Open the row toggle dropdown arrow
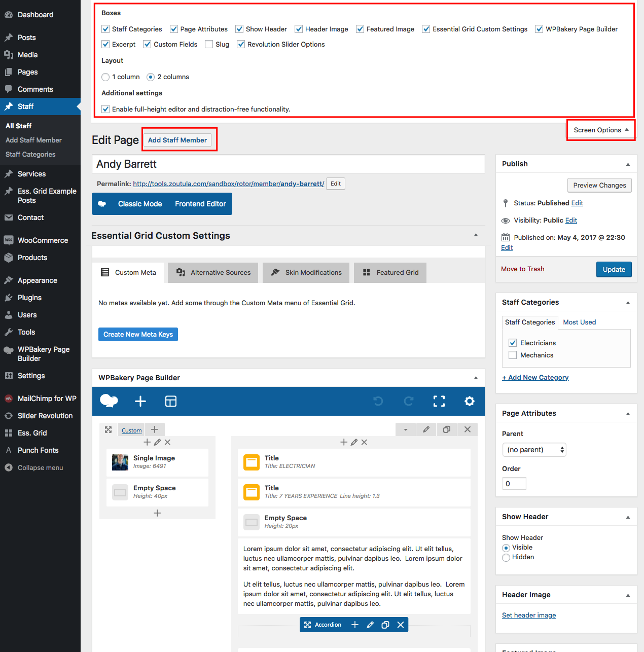 (405, 429)
